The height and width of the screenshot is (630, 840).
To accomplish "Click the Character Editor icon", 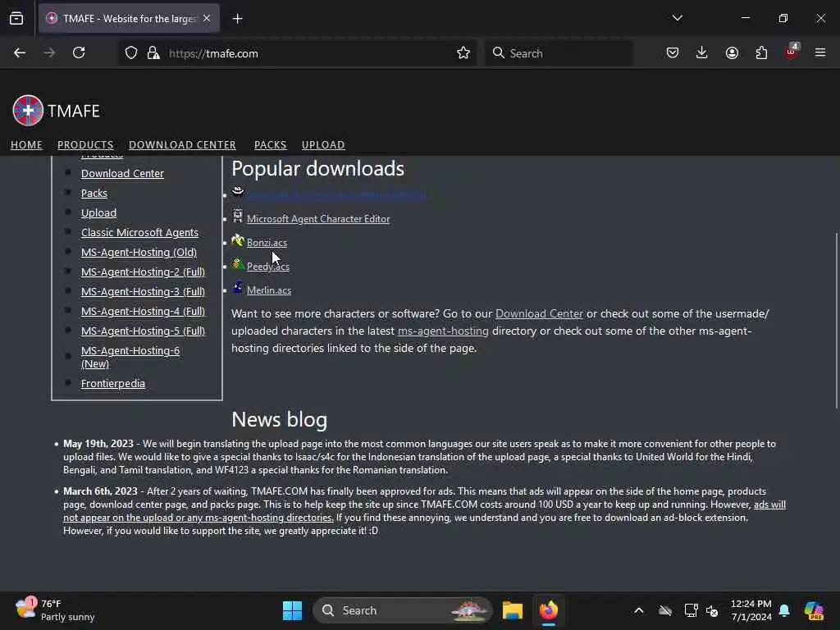I will pos(238,217).
